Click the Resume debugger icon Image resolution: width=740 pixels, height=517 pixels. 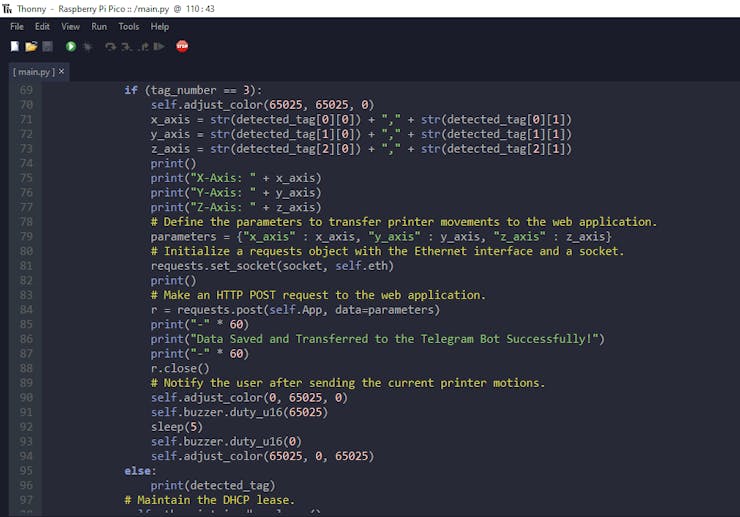click(159, 46)
